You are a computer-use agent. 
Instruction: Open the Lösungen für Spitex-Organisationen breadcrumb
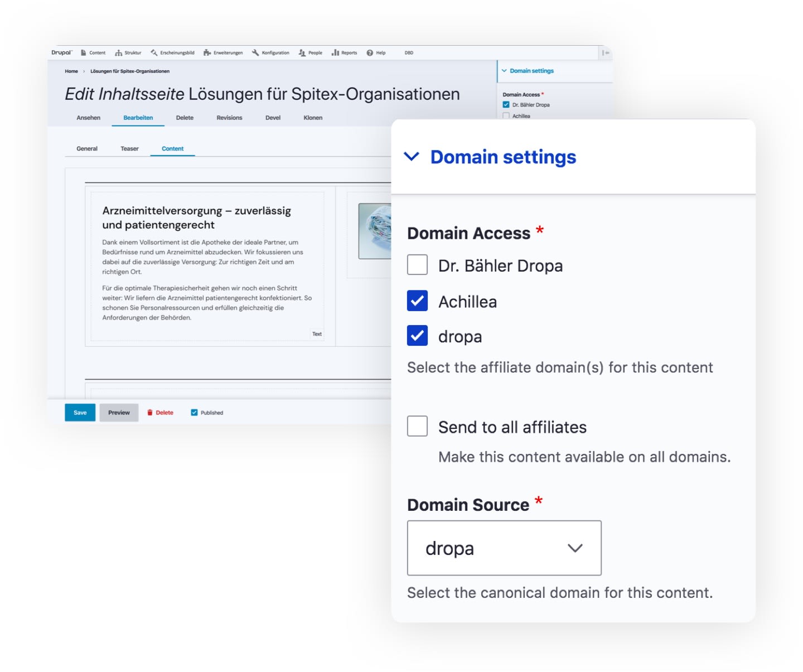[130, 71]
